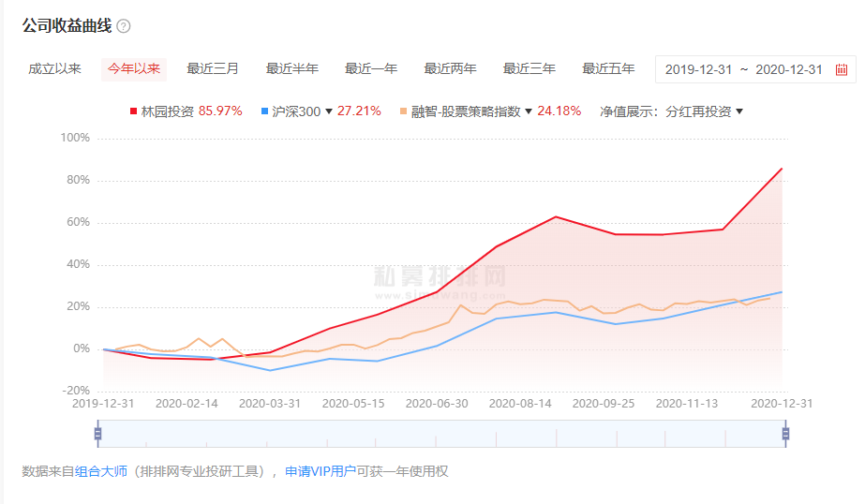Screen dimensions: 865x504
Task: Choose the 最近两年 period
Action: point(450,68)
